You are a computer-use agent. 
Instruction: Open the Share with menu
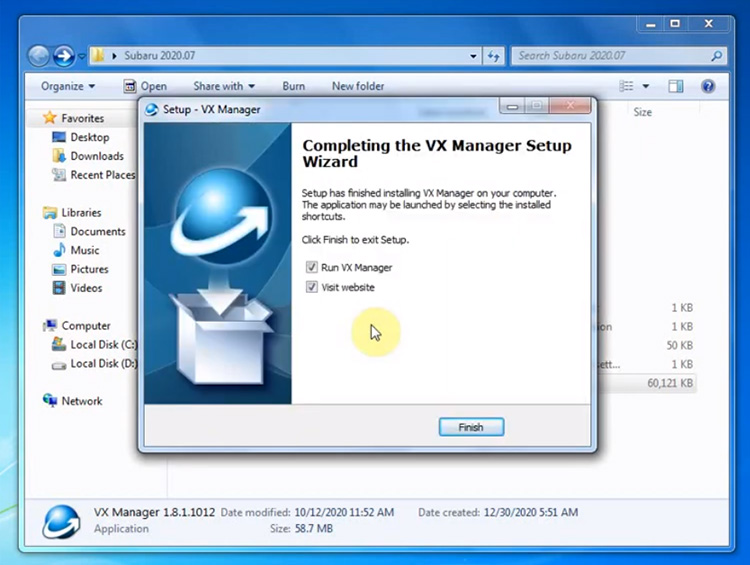pos(224,86)
